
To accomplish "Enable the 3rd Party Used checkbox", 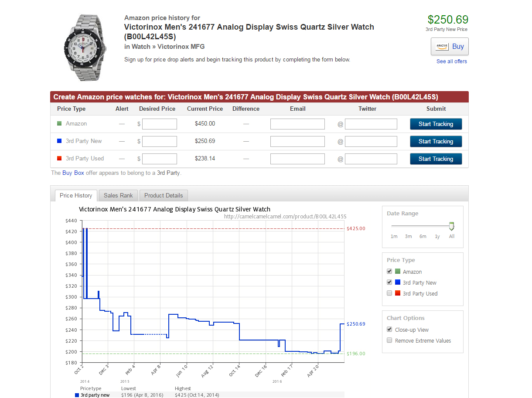I will 389,293.
